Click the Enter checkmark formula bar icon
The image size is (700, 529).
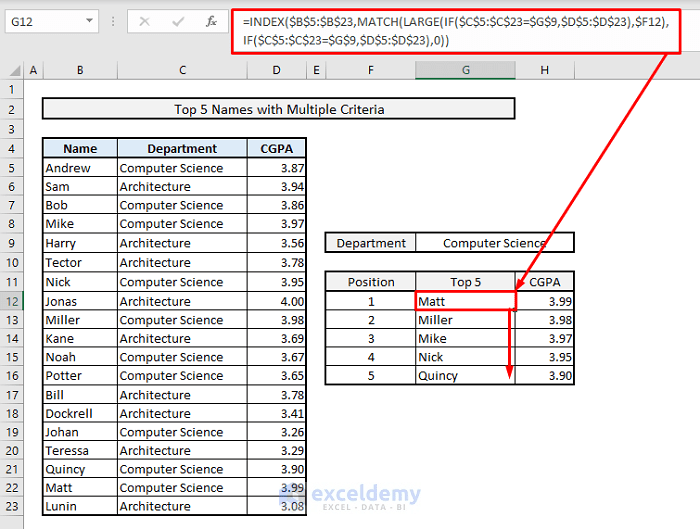click(x=178, y=21)
